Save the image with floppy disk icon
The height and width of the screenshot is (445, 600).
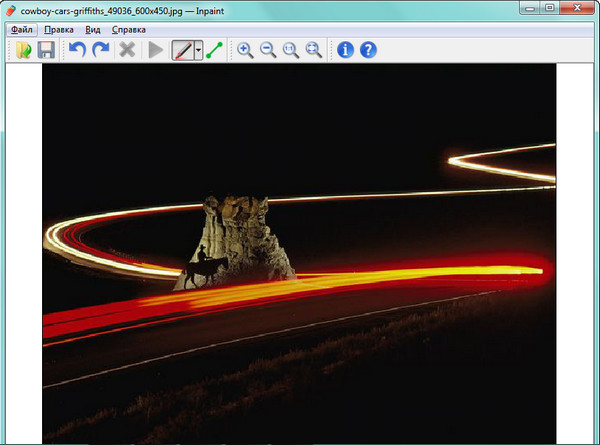46,49
